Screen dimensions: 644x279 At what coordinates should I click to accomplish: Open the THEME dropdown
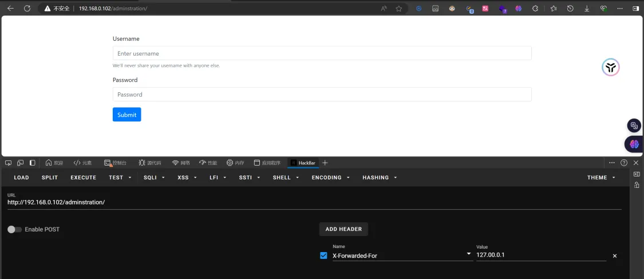pyautogui.click(x=601, y=178)
